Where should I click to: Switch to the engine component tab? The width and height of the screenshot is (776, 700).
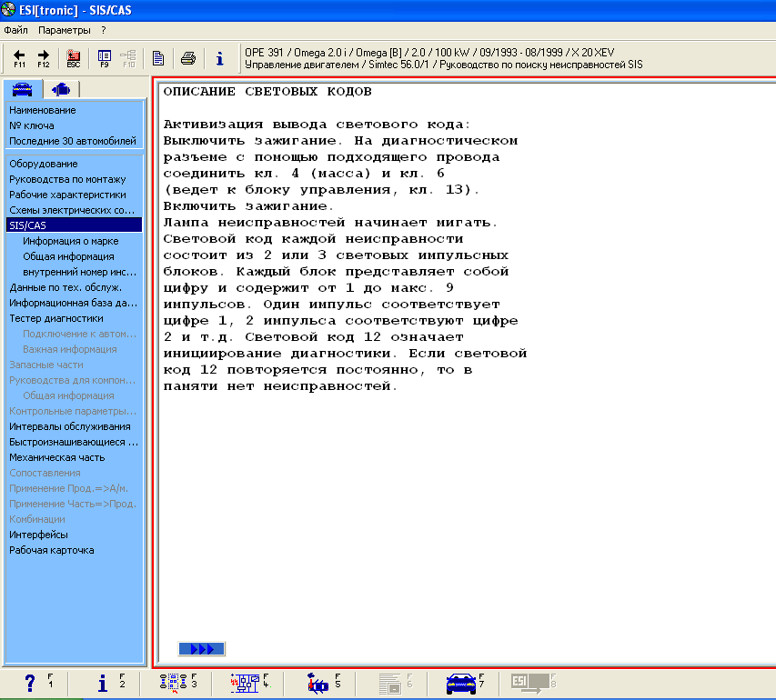[61, 89]
